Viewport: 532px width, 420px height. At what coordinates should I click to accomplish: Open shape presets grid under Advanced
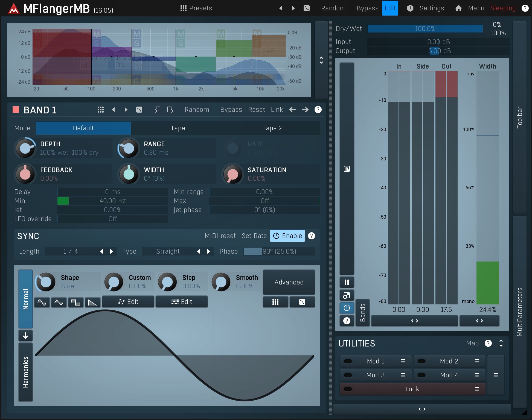pyautogui.click(x=275, y=302)
